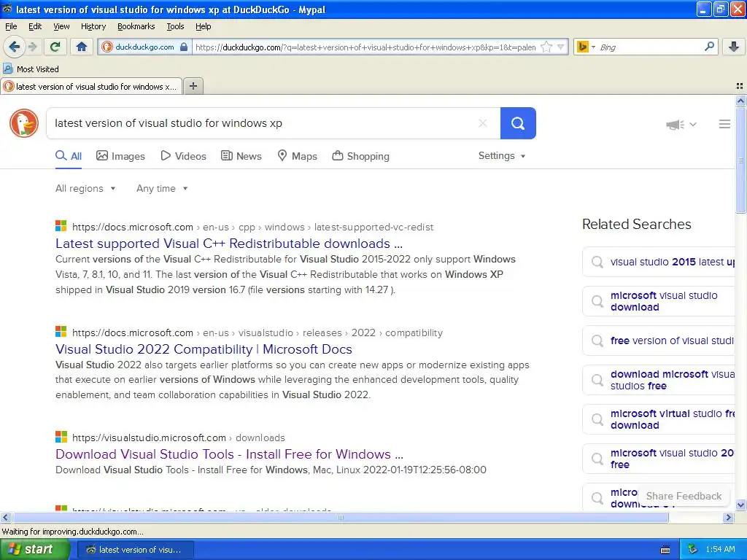
Task: Click the magnifier in Bing search box
Action: [x=709, y=47]
